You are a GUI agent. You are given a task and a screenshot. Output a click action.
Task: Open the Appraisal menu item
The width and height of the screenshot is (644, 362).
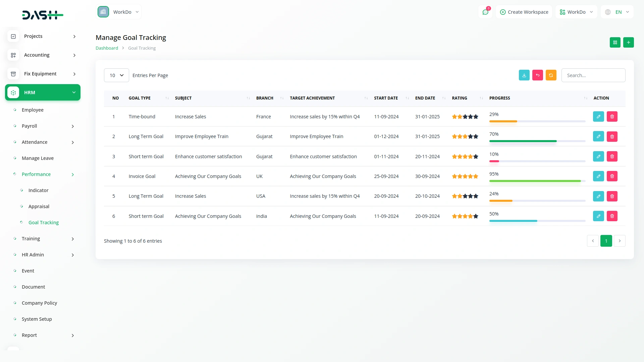tap(39, 206)
